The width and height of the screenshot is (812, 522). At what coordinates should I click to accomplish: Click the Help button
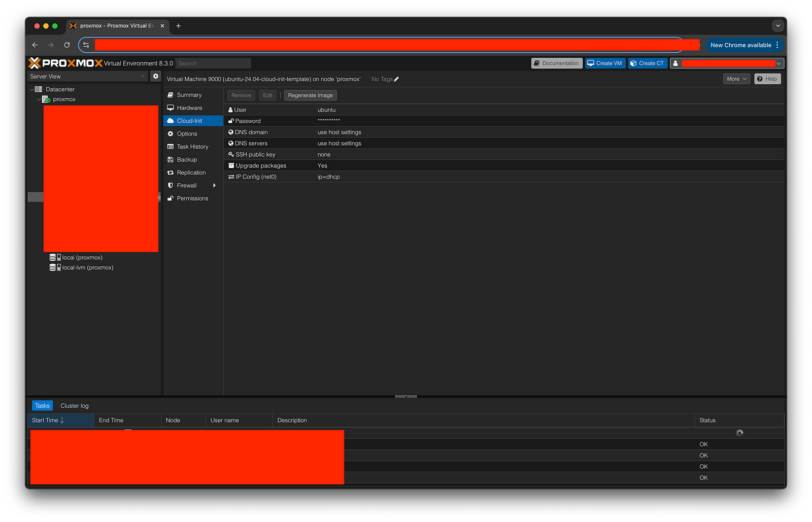(767, 79)
